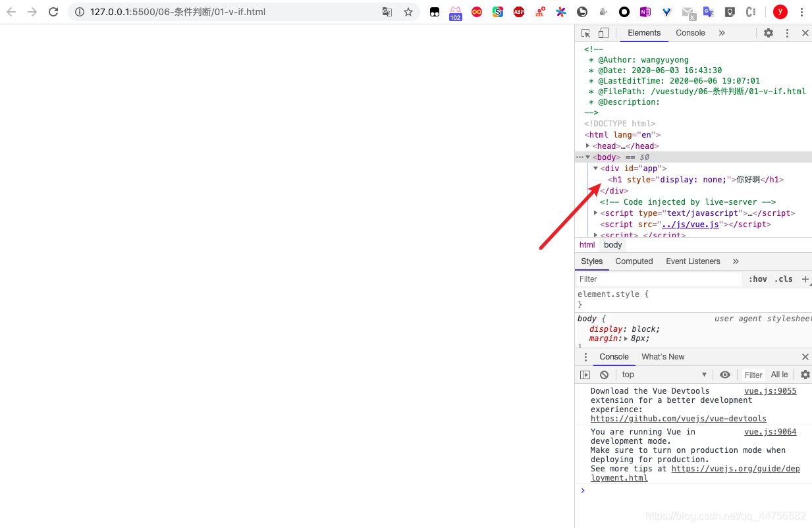Reload the page in the browser

pyautogui.click(x=53, y=12)
